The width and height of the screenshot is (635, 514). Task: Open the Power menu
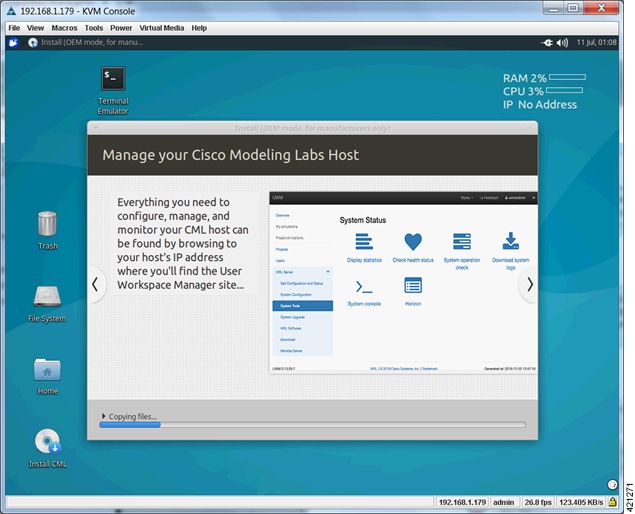[x=121, y=28]
